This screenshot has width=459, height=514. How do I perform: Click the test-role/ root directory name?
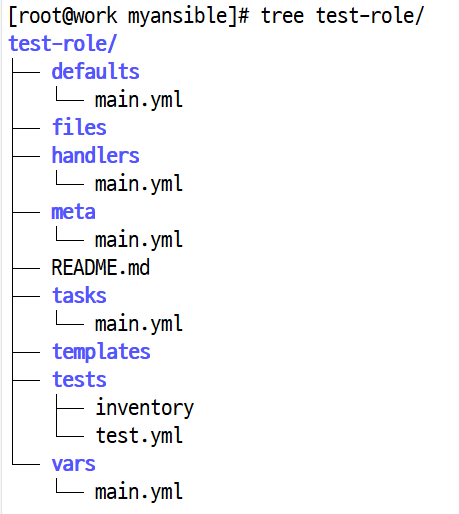[x=63, y=43]
